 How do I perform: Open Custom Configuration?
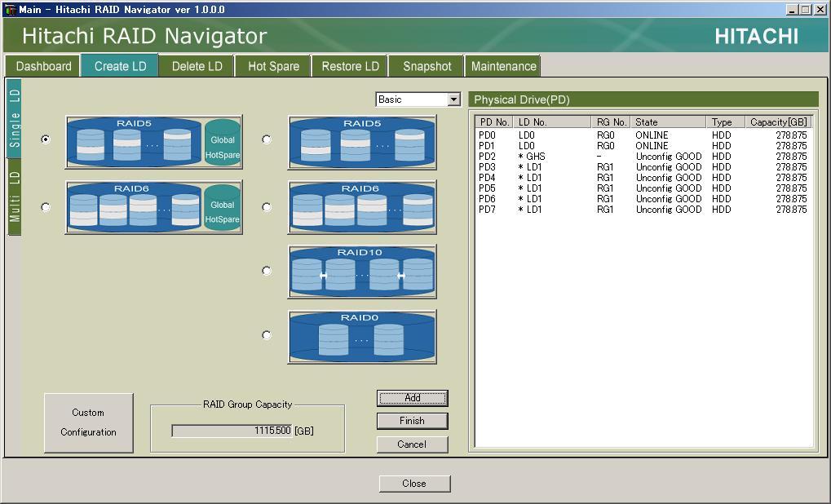[x=89, y=422]
